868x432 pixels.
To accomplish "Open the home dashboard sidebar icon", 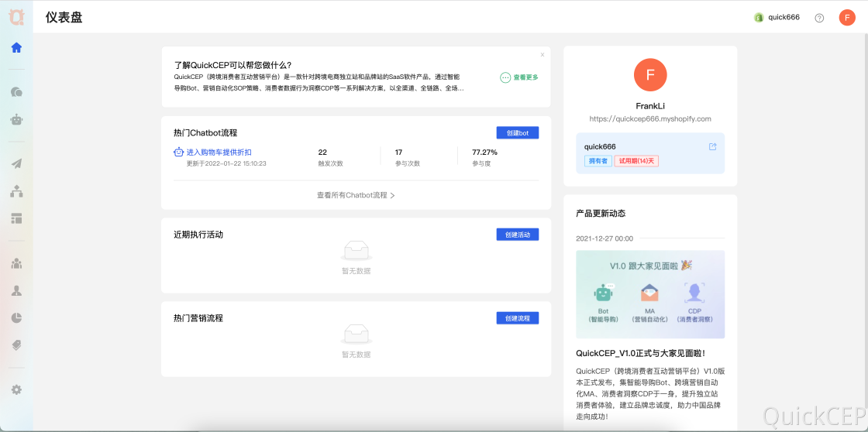I will (16, 47).
